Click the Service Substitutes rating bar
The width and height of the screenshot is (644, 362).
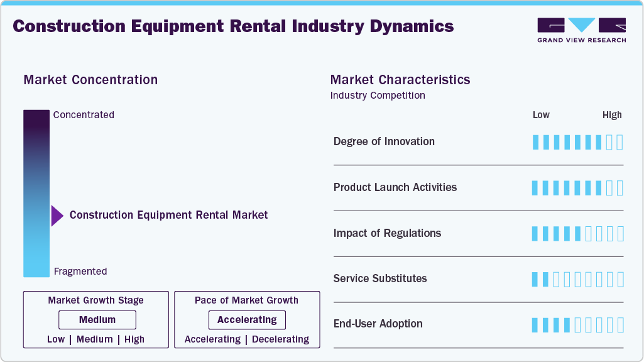[x=577, y=280]
